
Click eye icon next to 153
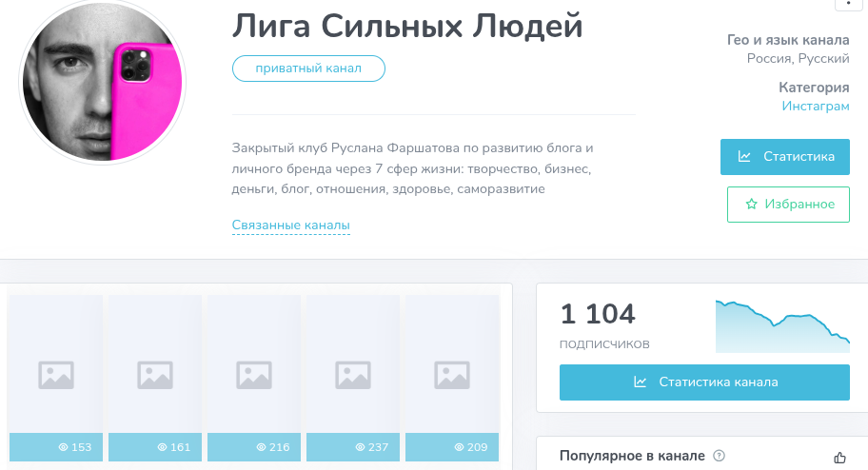pos(63,447)
